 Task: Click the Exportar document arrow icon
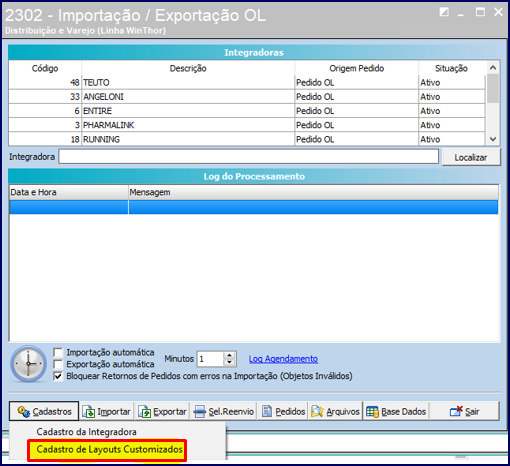pos(145,412)
